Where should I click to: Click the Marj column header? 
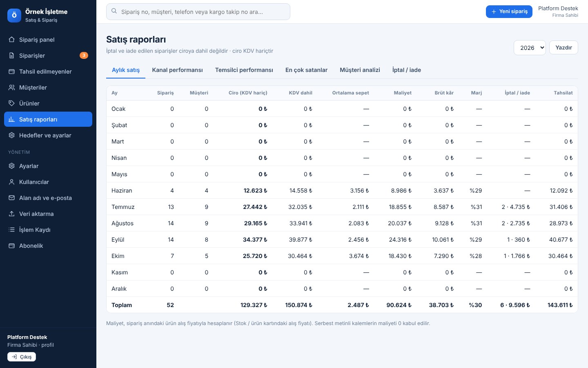click(476, 93)
